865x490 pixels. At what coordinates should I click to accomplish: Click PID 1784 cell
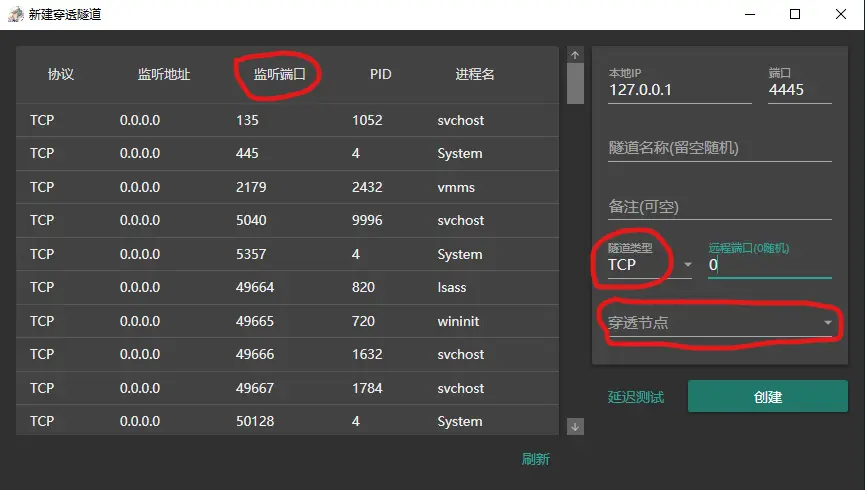pos(367,388)
